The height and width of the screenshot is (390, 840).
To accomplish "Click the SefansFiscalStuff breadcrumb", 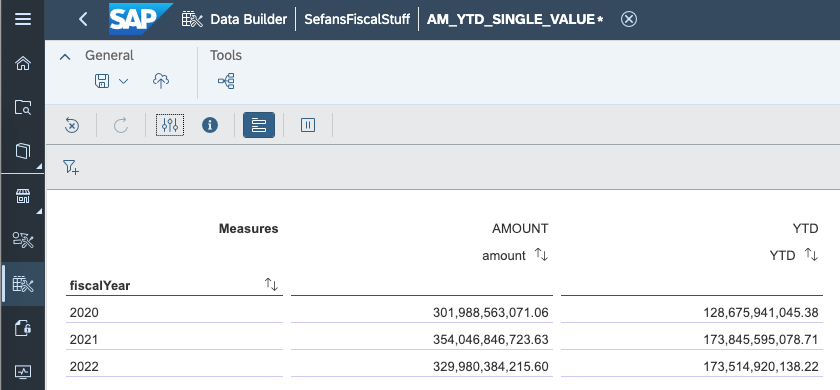I will click(x=357, y=20).
